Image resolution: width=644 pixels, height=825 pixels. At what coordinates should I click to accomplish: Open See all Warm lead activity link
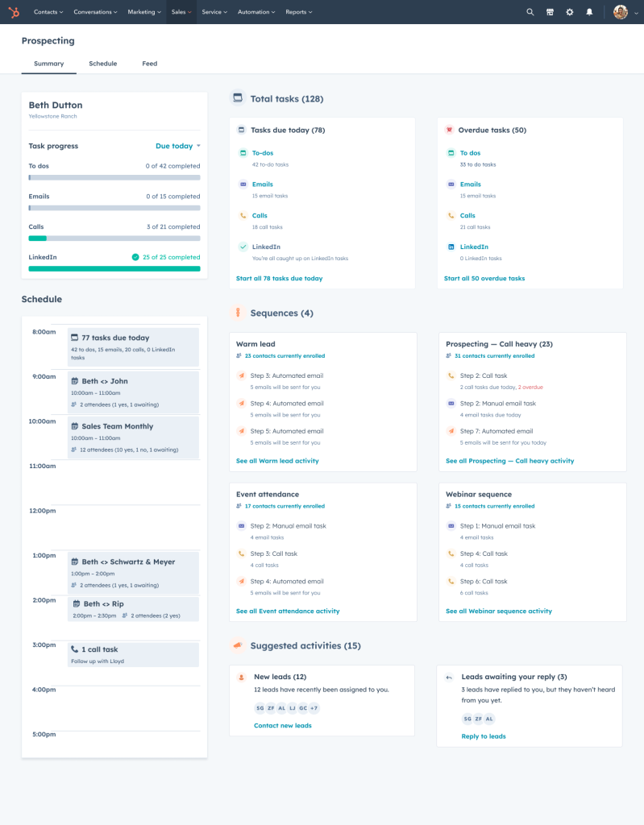[x=277, y=461]
